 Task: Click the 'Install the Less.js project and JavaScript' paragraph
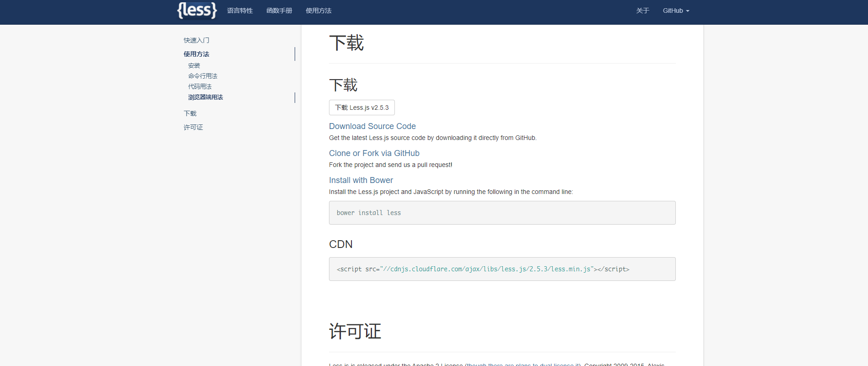click(451, 192)
